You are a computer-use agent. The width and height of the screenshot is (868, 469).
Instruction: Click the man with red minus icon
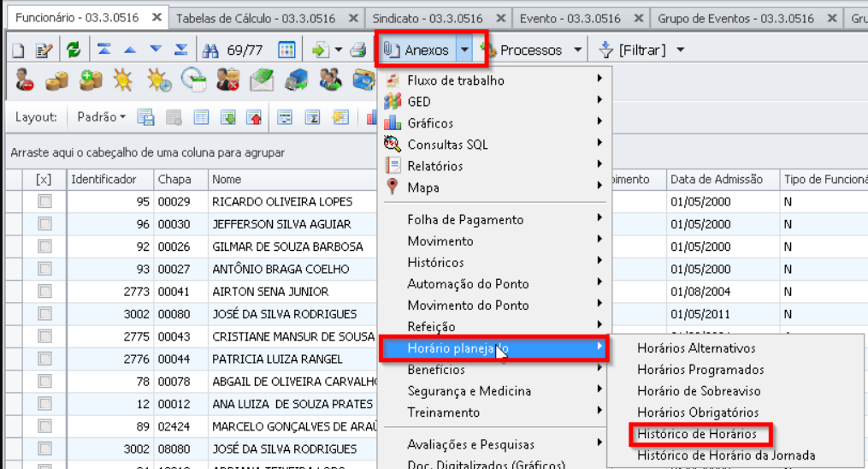point(24,80)
